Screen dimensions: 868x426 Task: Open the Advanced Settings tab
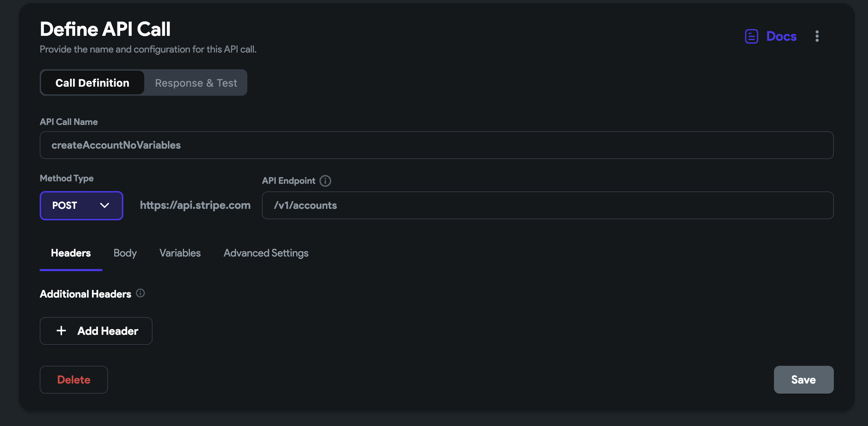(x=266, y=253)
